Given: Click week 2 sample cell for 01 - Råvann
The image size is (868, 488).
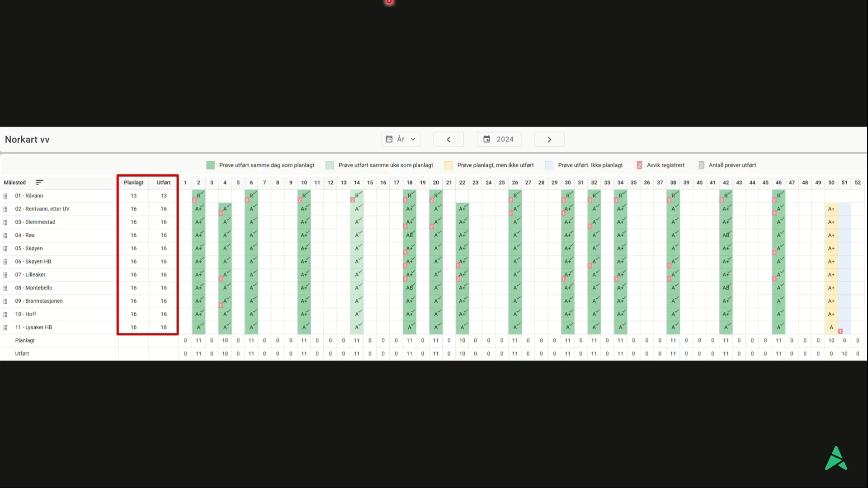Looking at the screenshot, I should click(198, 196).
